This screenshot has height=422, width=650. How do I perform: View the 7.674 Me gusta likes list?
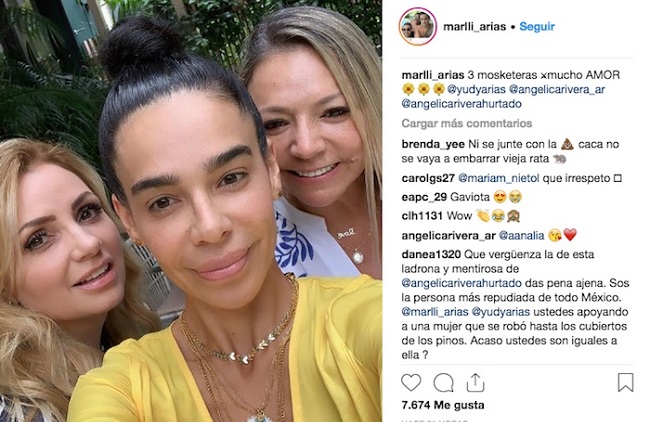point(442,405)
